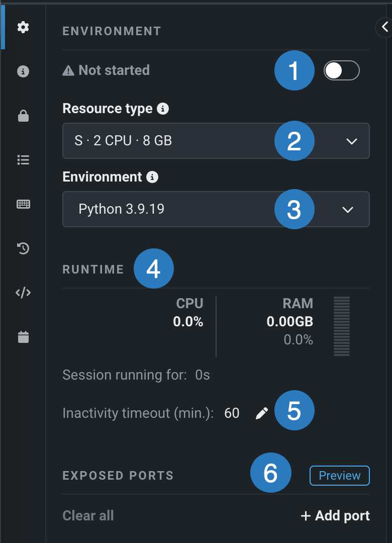Open revision history clock icon
Viewport: 392px width, 543px height.
pos(23,248)
